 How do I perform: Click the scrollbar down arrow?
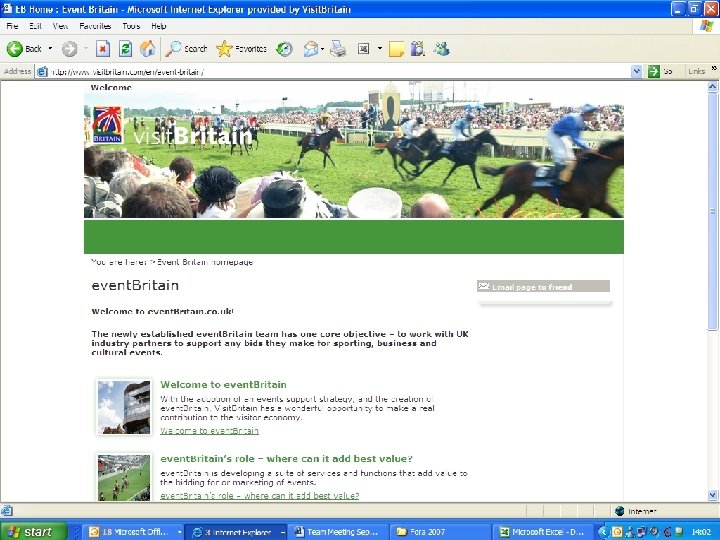(712, 495)
